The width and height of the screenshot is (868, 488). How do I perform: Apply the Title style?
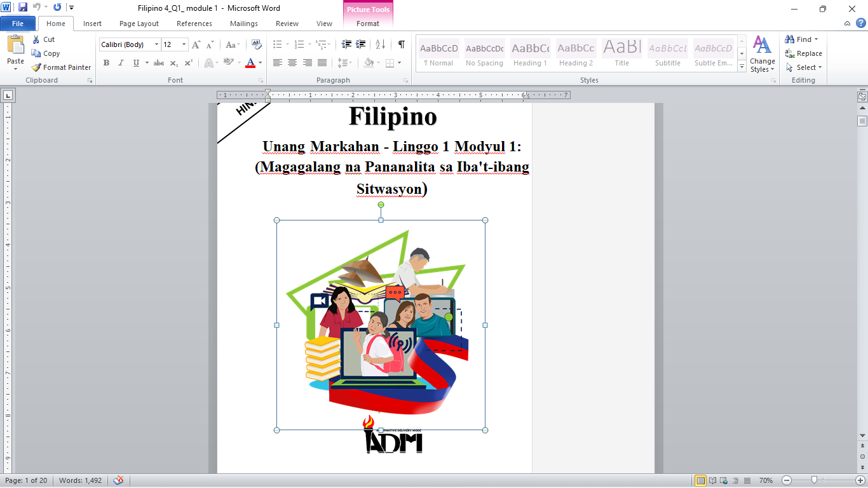pyautogui.click(x=621, y=53)
